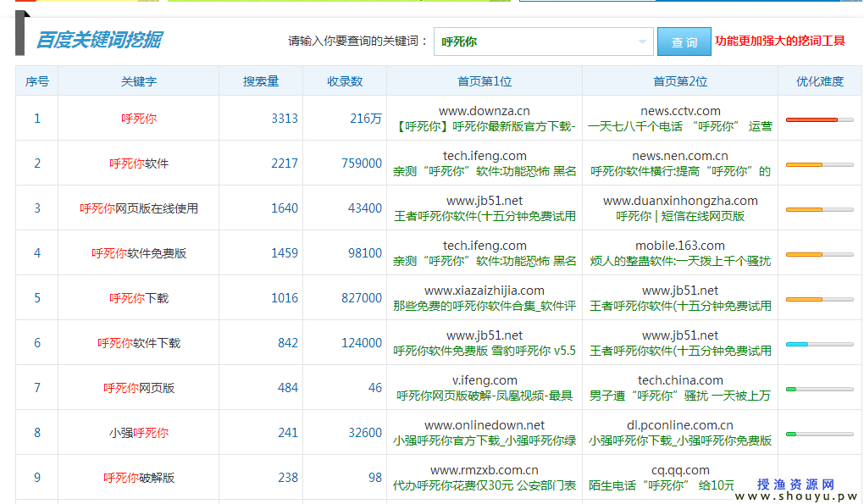The image size is (864, 504).
Task: Click the red difficulty bar for 呼死你
Action: point(811,119)
